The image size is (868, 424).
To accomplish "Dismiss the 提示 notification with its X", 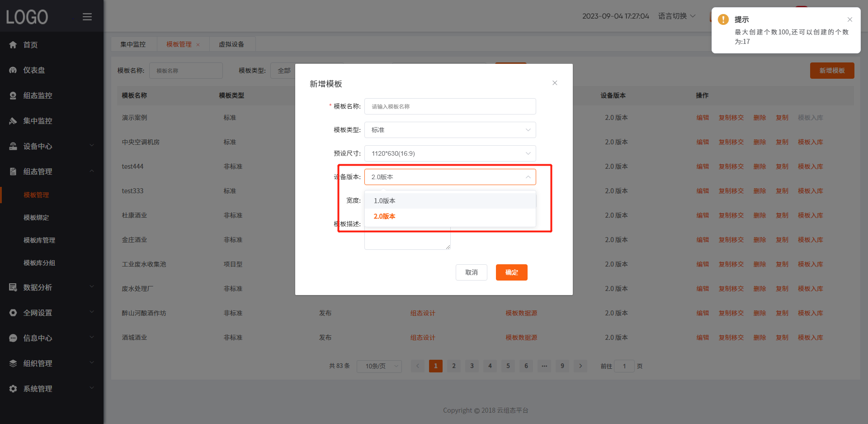I will (x=850, y=19).
